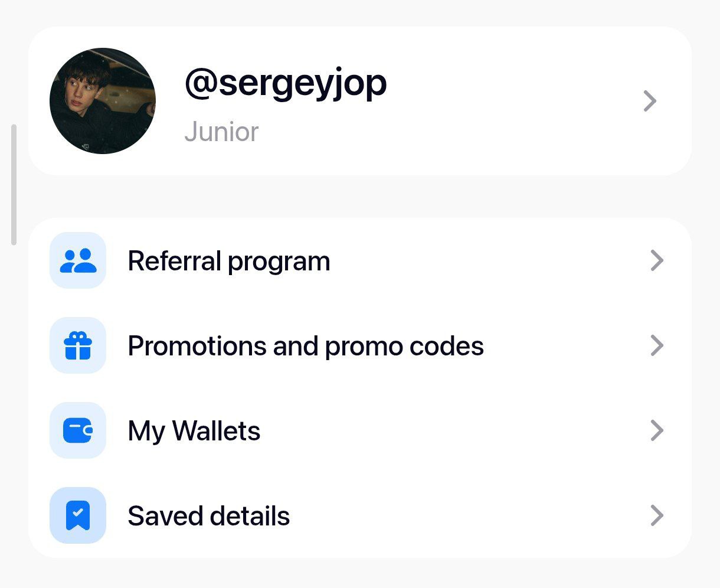Click the vertical scrollbar handle
Viewport: 720px width, 588px height.
14,184
